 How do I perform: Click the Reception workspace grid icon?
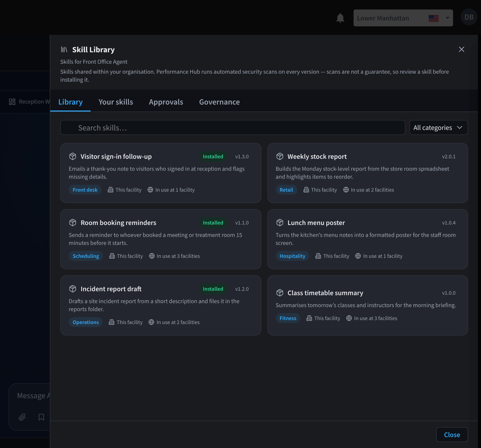(12, 102)
